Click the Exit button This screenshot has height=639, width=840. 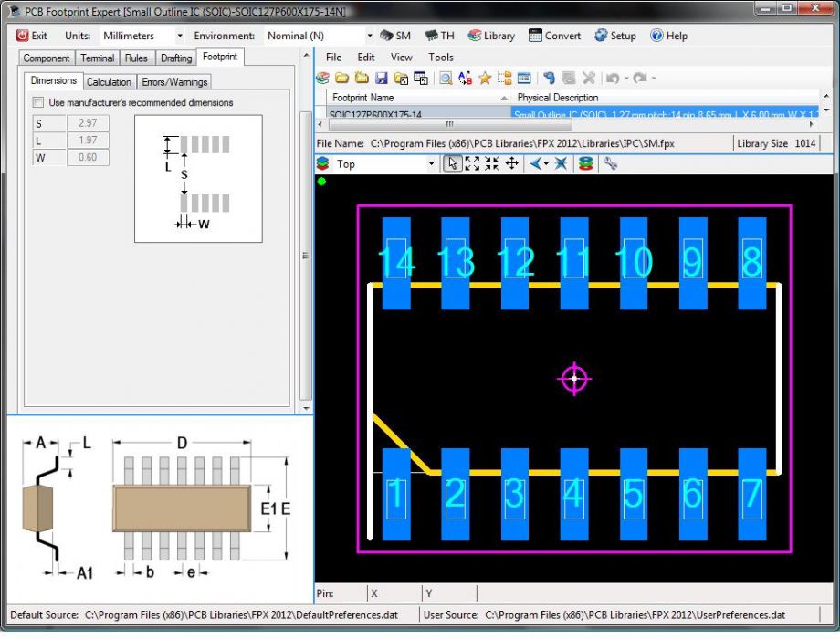coord(32,36)
